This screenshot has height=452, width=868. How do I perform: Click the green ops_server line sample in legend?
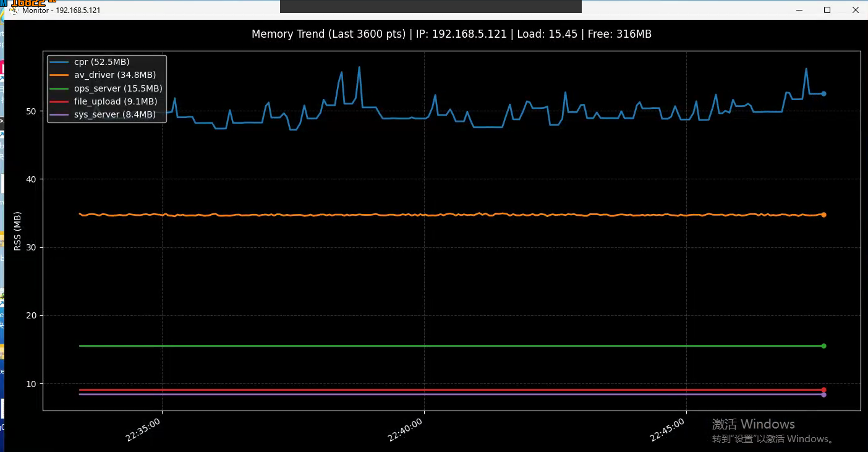tap(59, 88)
